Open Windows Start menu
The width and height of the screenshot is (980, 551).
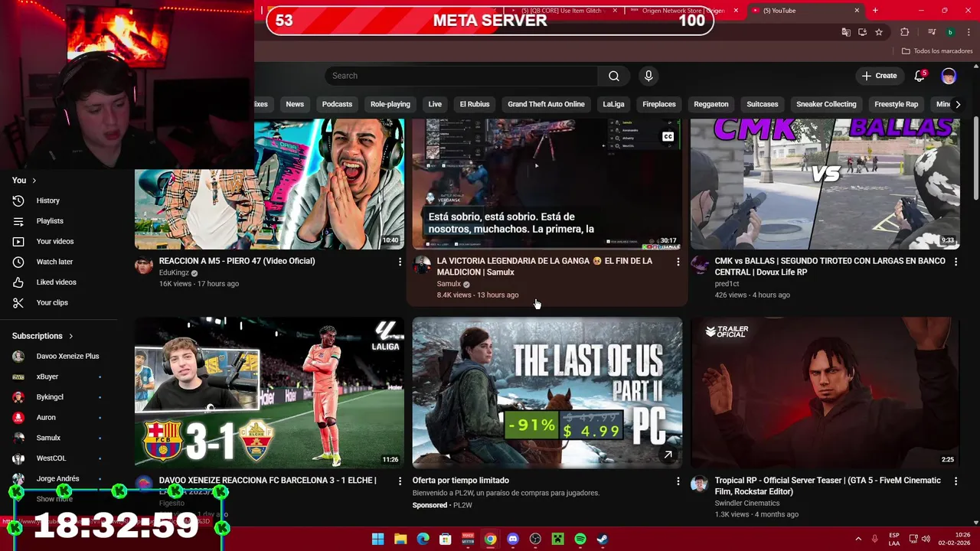[377, 540]
